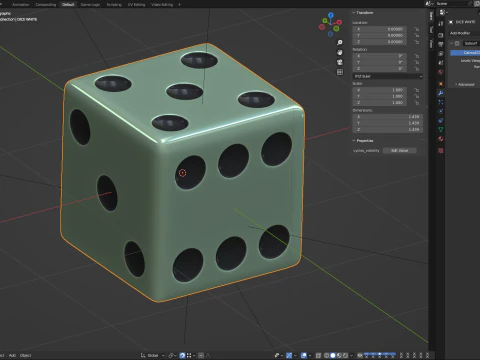Add a new workspace with plus icon
Screen dimensions: 480x360
pos(179,5)
